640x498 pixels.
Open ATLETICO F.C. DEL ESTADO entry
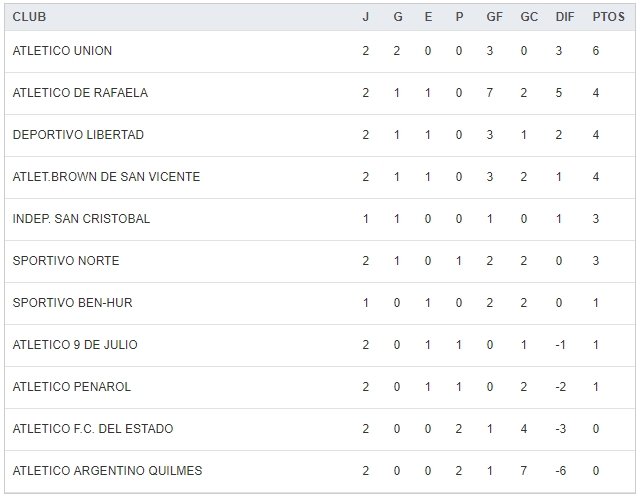point(93,429)
